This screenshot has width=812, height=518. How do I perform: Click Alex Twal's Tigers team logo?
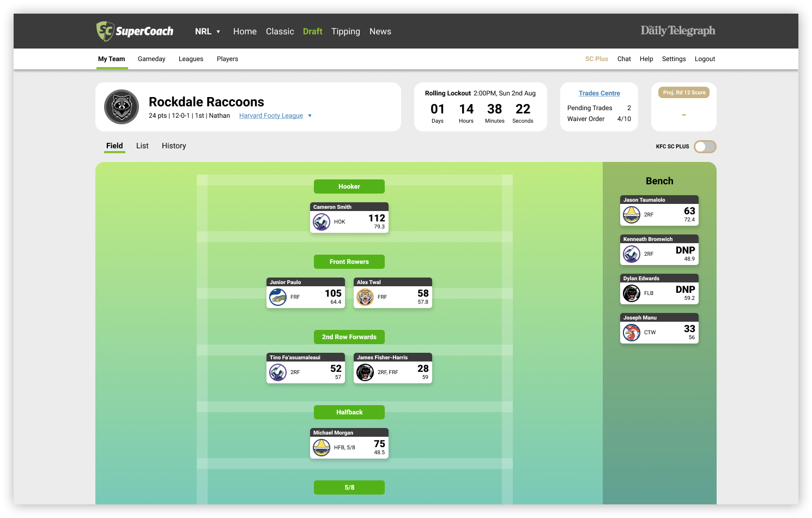(x=365, y=297)
